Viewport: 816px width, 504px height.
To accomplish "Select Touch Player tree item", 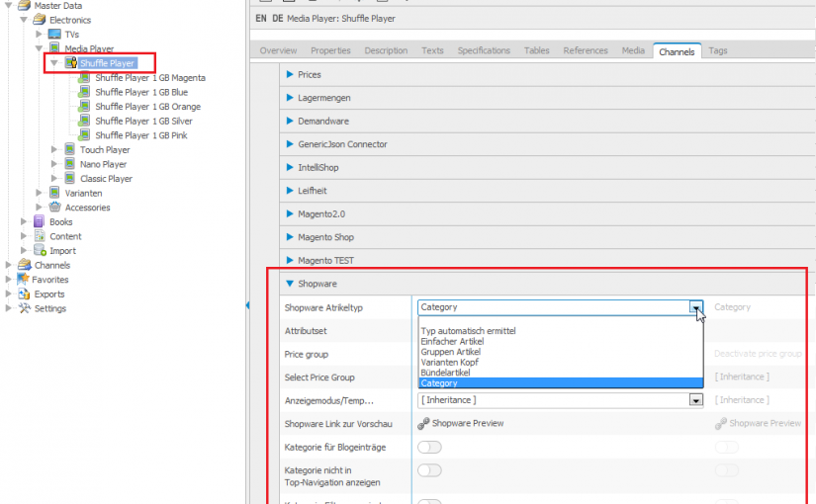I will [105, 150].
